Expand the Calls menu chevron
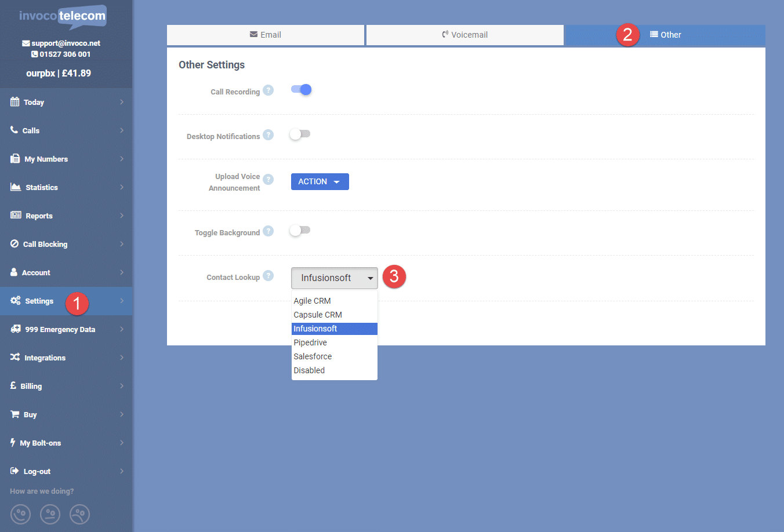 pos(122,130)
